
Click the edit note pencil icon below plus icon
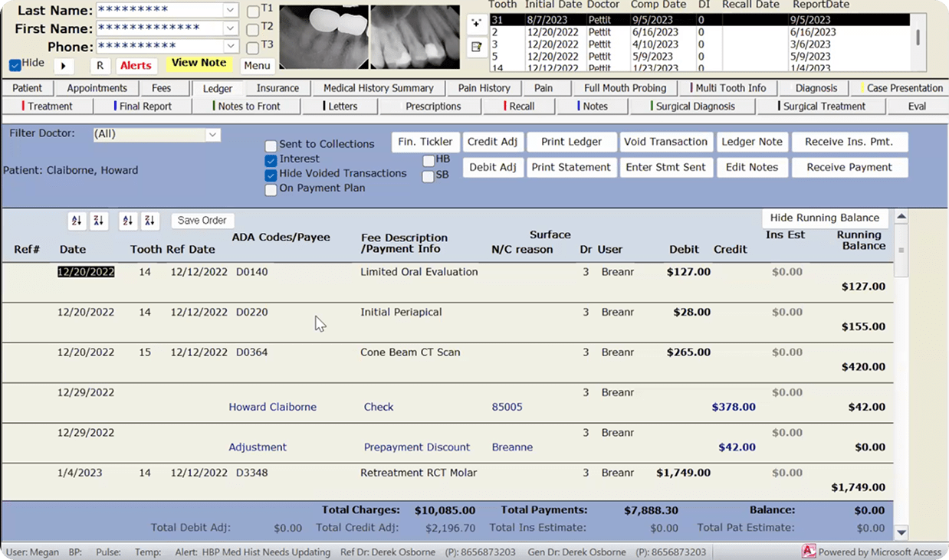[477, 47]
